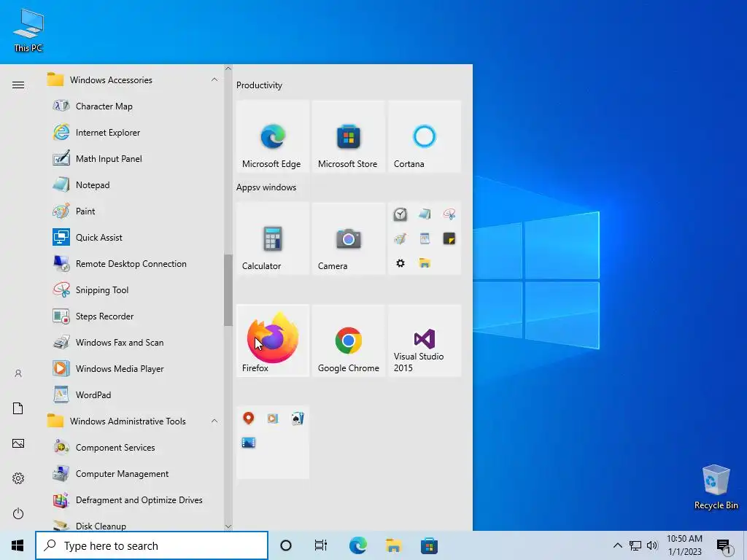
Task: Open Quick Assist from the app list
Action: click(x=131, y=237)
